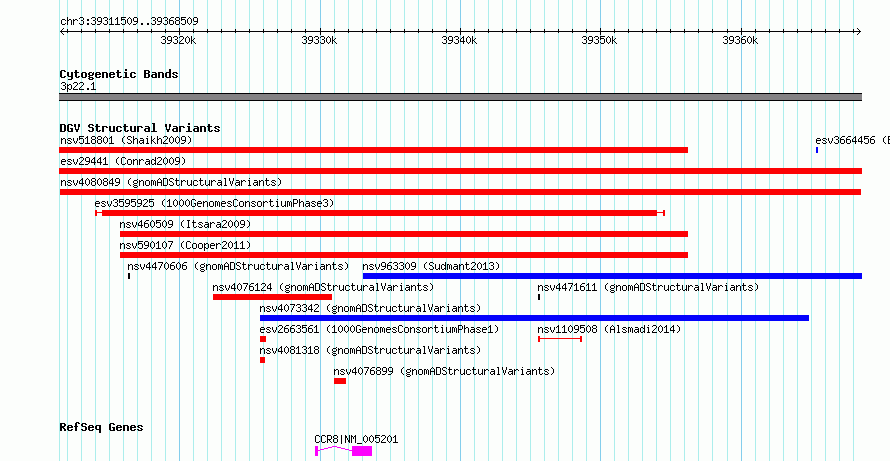Click the small magenta CCR8 first exon
This screenshot has height=461, width=890.
pyautogui.click(x=317, y=451)
